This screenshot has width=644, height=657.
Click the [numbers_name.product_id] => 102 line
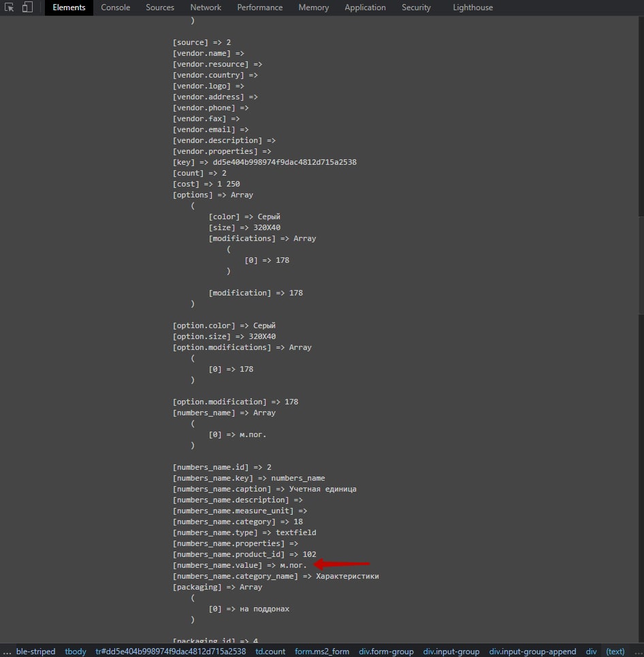tap(244, 554)
